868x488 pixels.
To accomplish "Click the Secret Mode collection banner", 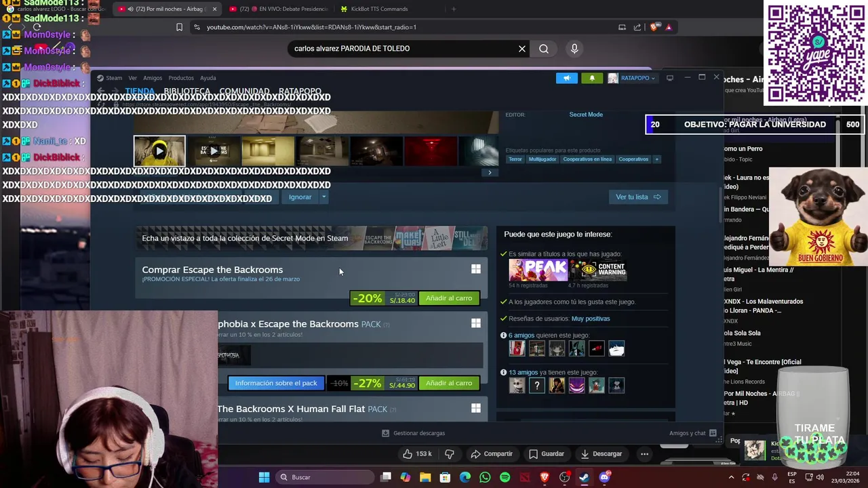I will [311, 239].
